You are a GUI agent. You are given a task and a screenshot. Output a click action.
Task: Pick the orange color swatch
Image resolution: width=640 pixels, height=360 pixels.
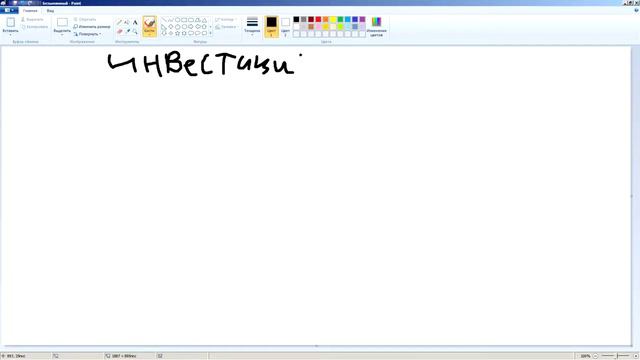(x=326, y=19)
